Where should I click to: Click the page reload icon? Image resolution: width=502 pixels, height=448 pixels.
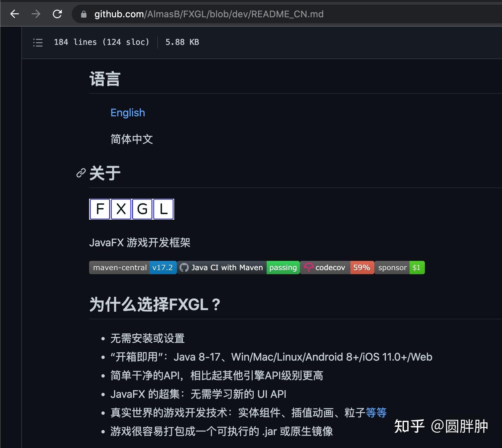point(57,14)
